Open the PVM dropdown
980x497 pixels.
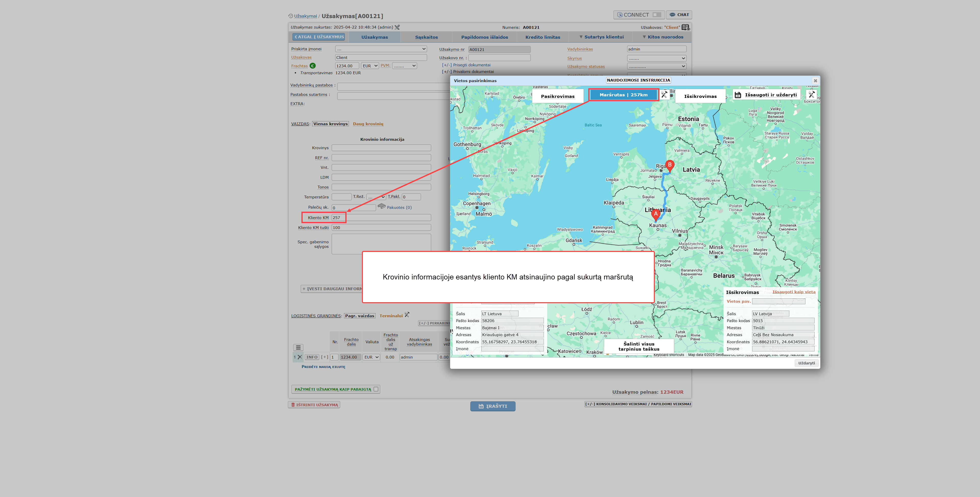point(405,66)
